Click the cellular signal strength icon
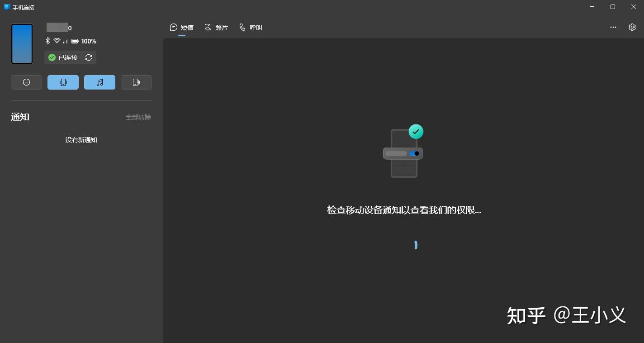The height and width of the screenshot is (343, 644). click(x=66, y=41)
